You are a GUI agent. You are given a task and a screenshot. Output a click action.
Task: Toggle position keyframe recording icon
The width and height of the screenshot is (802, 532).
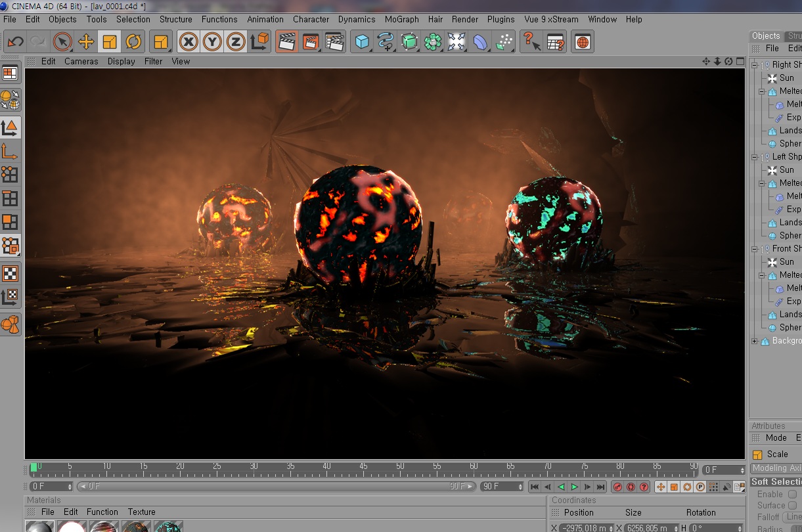tap(661, 487)
